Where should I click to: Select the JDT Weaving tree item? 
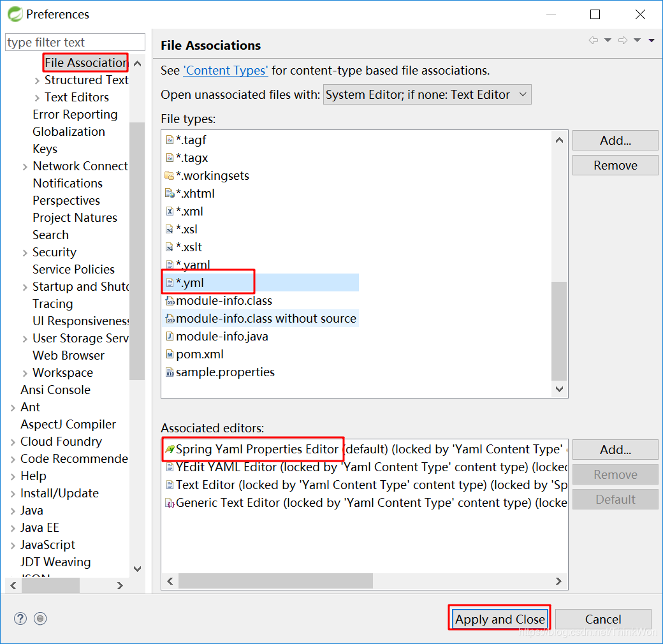coord(55,562)
